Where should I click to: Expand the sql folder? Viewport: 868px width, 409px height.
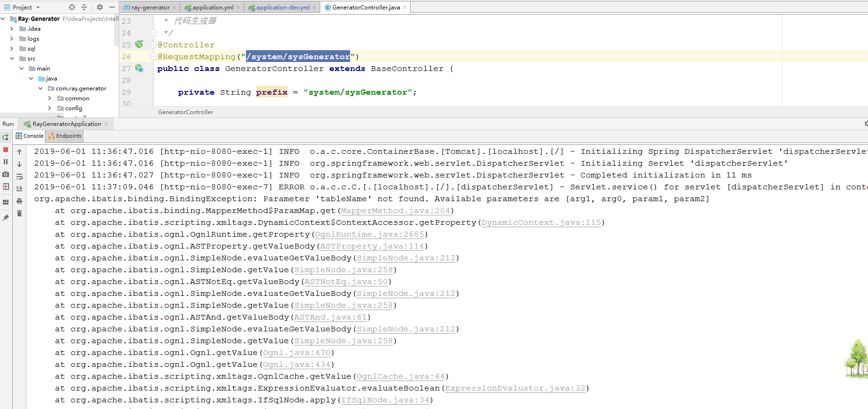[12, 49]
